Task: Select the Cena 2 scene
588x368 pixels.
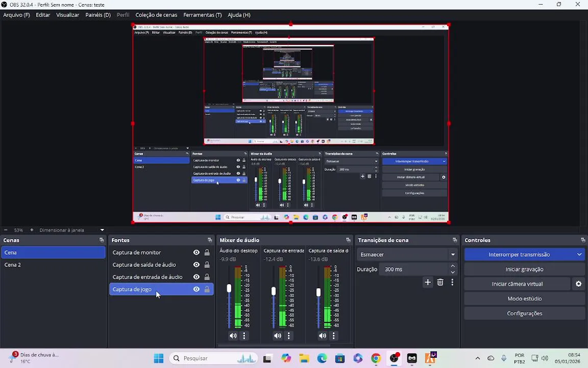Action: 53,265
